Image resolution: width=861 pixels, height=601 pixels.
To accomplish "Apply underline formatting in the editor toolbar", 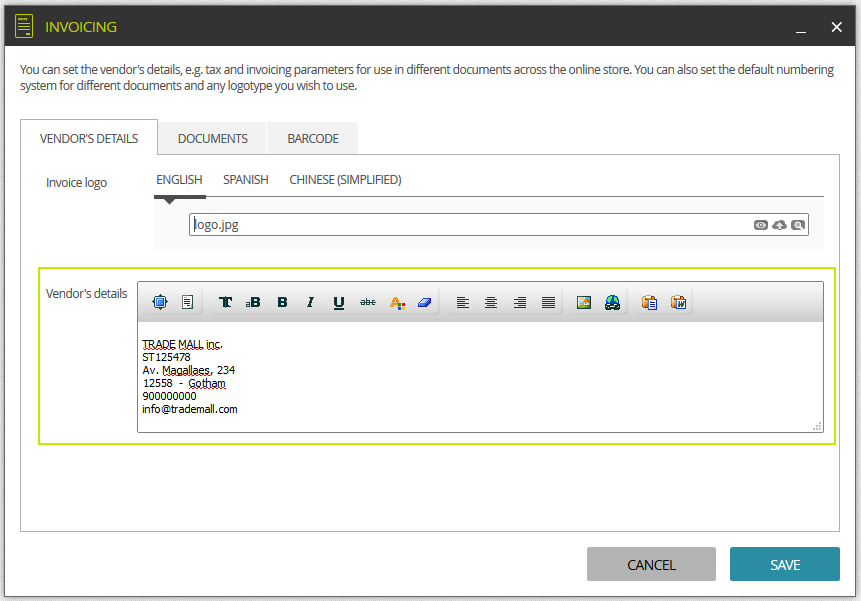I will coord(339,302).
